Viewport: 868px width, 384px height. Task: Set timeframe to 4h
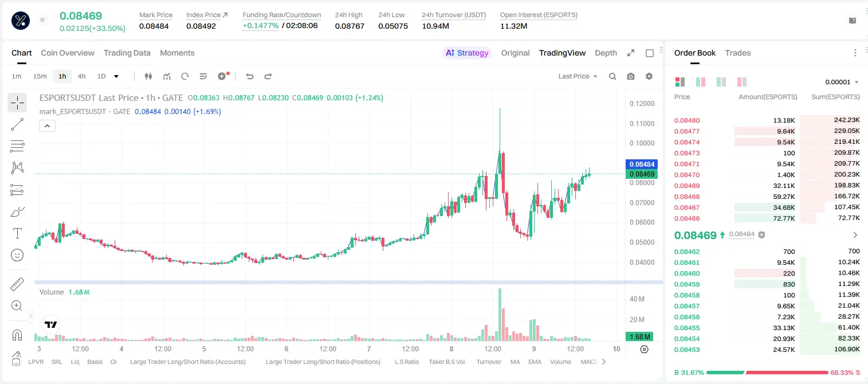coord(81,76)
